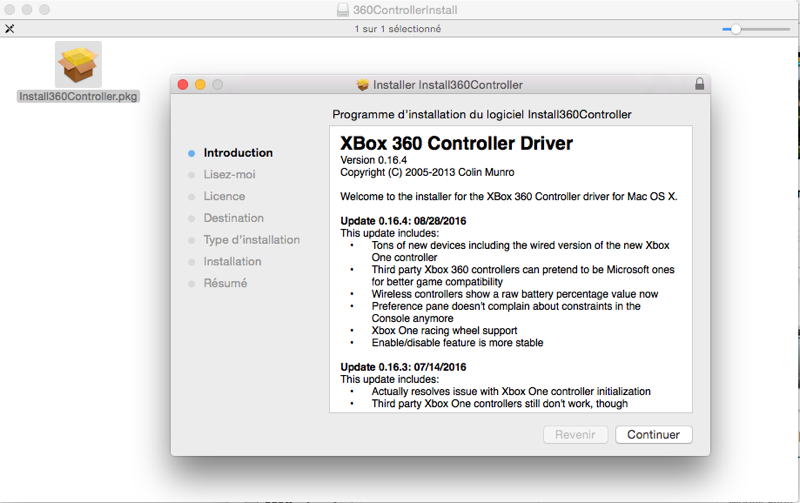Select the Install360Controller.pkg package icon
800x503 pixels.
[x=78, y=64]
